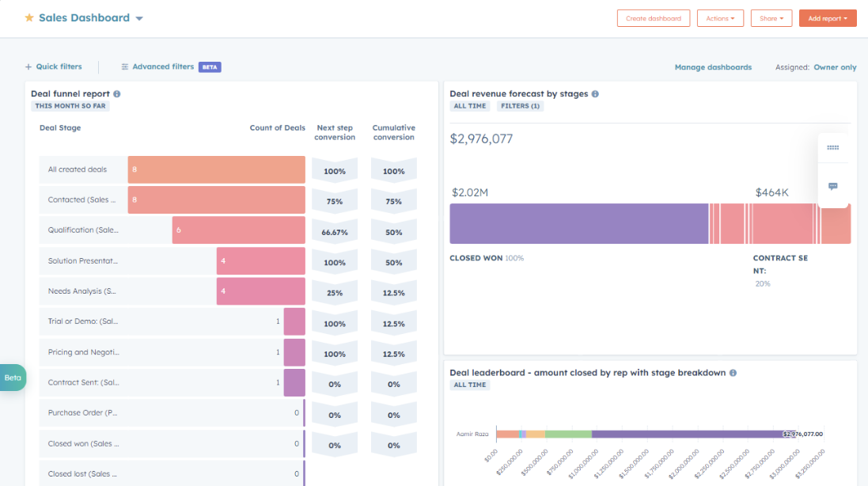Viewport: 868px width, 486px height.
Task: Click the grid drag-handle icon on the right
Action: tap(832, 147)
